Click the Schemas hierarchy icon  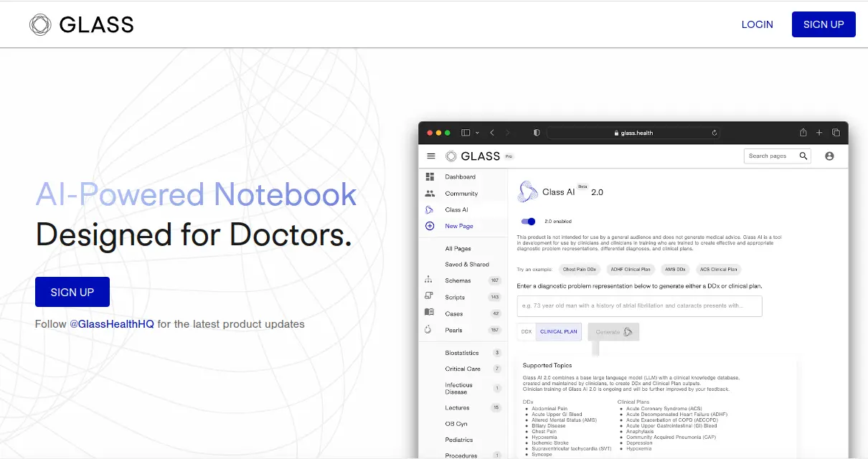pyautogui.click(x=429, y=280)
